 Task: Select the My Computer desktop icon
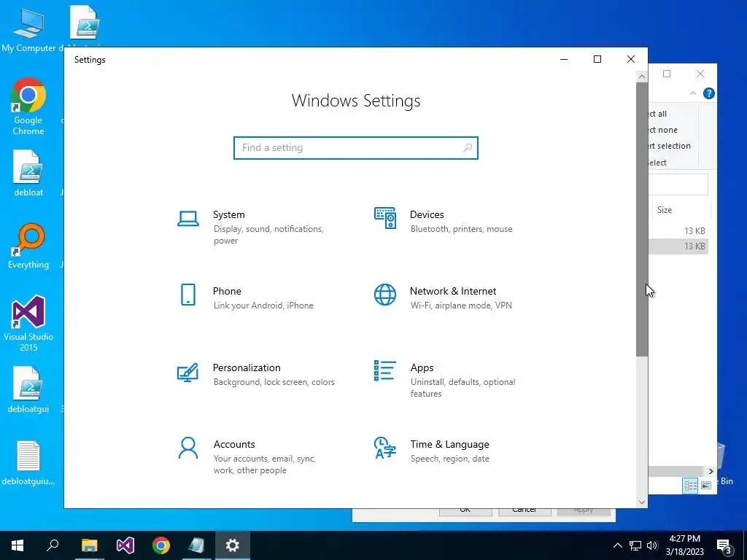coord(28,29)
